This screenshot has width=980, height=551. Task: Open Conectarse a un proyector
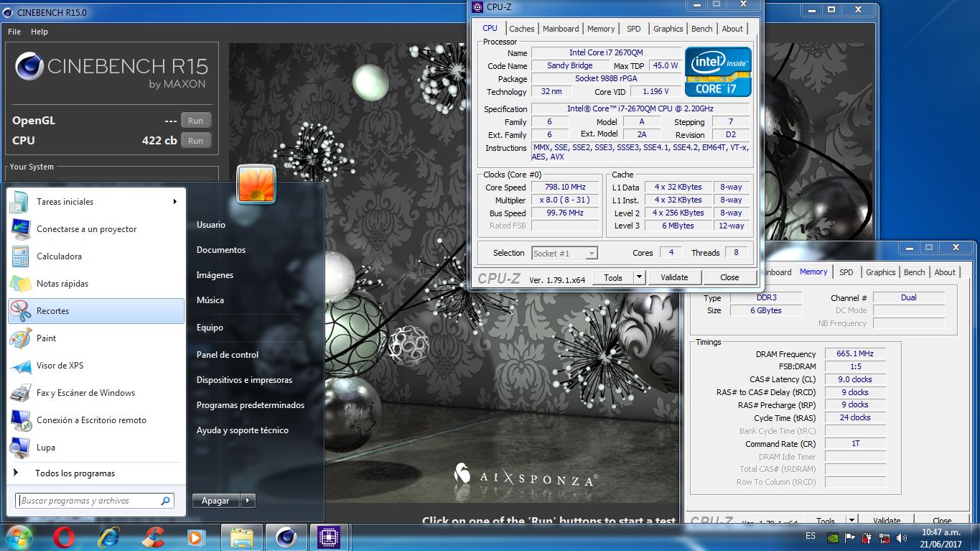pos(96,229)
